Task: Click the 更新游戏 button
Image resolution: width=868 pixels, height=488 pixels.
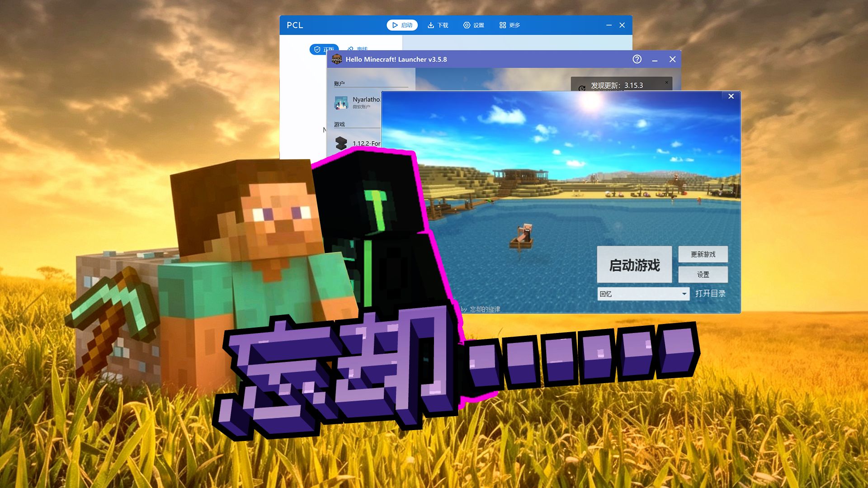Action: [703, 254]
